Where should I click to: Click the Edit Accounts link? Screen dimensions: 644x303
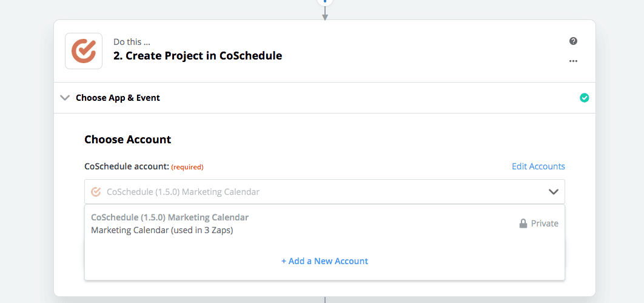[538, 166]
